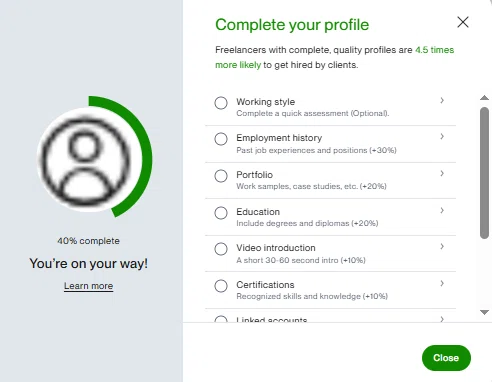Viewport: 492px width, 382px height.
Task: Open the Working style item
Action: click(x=330, y=107)
